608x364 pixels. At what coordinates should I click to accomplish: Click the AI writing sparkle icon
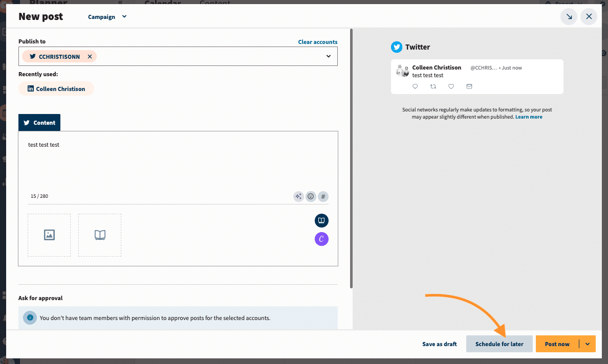click(x=298, y=196)
